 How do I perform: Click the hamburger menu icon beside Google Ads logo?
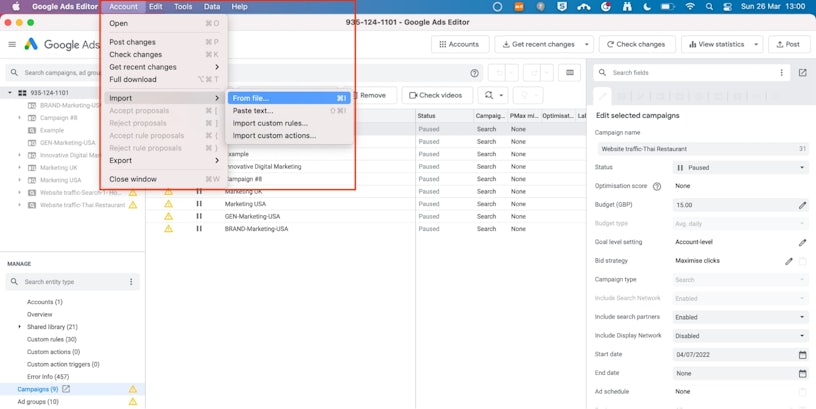pos(12,44)
